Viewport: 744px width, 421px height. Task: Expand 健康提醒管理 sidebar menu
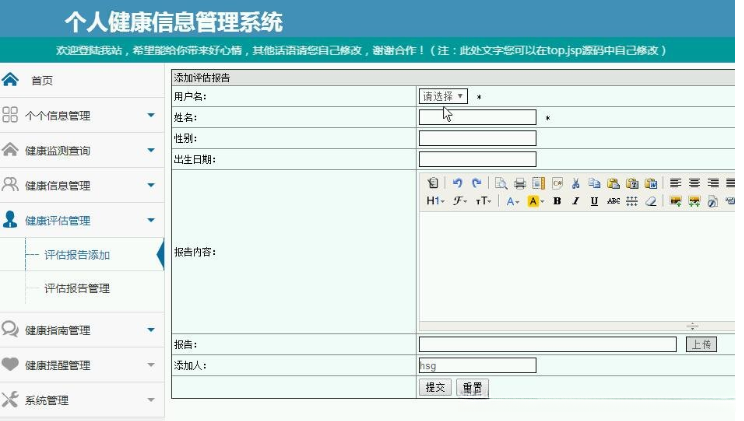click(x=82, y=365)
